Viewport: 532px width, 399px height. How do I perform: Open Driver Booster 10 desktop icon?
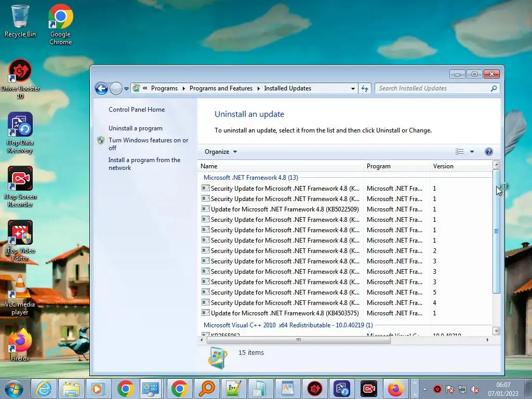pos(20,79)
